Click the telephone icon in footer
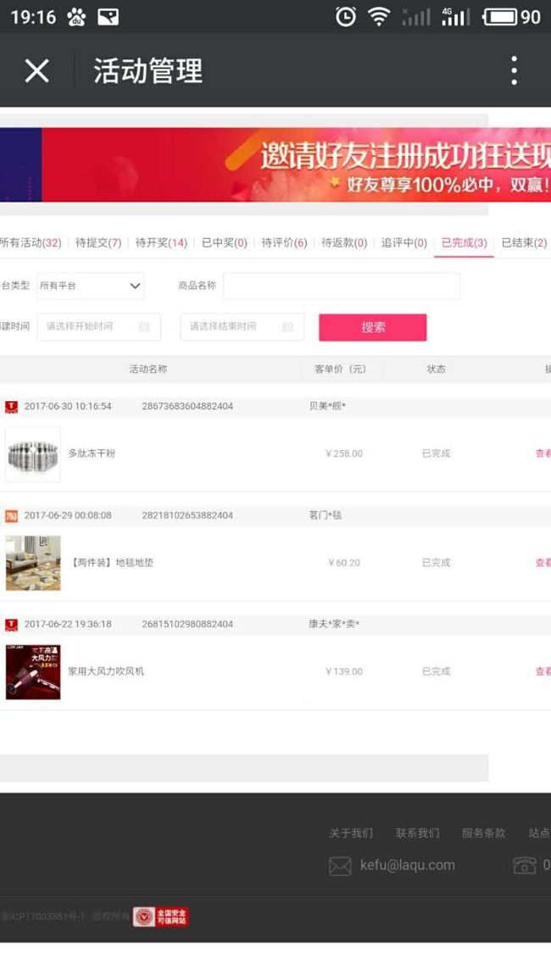 (524, 866)
